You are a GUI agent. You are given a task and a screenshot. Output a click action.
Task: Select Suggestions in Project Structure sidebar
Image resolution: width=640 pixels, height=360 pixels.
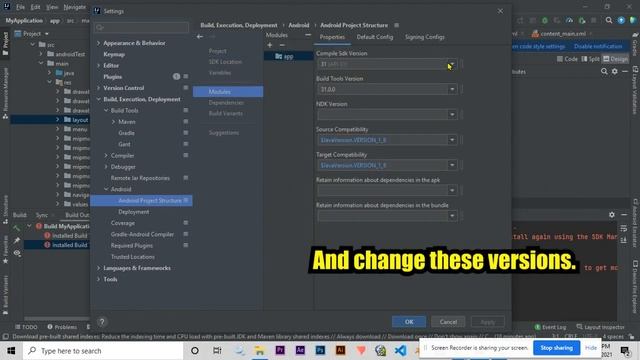[224, 133]
